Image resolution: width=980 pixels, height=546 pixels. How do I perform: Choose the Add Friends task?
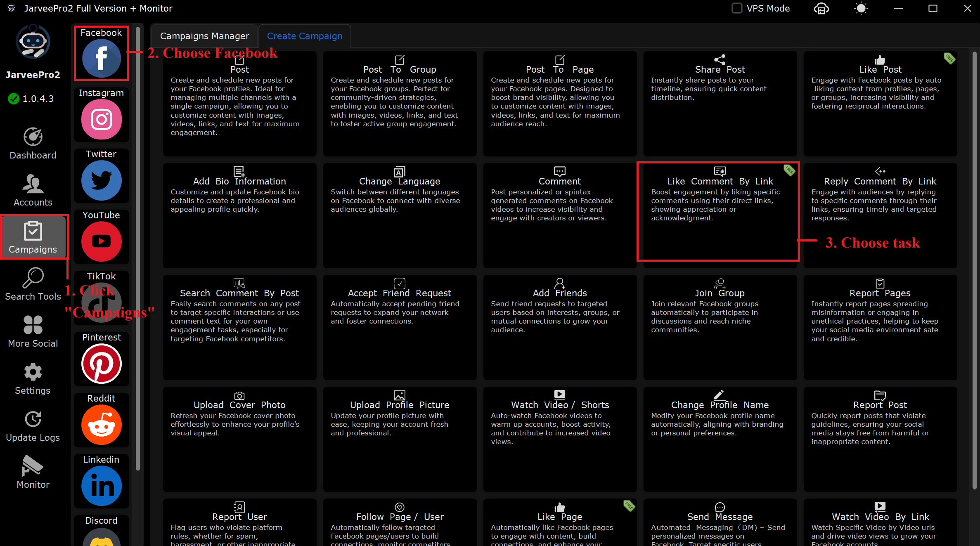[x=560, y=327]
